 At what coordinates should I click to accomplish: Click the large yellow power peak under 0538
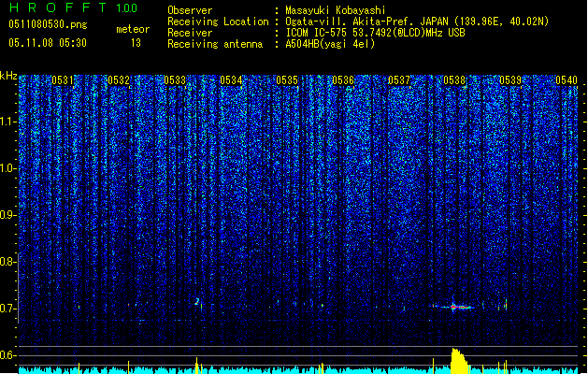point(459,361)
